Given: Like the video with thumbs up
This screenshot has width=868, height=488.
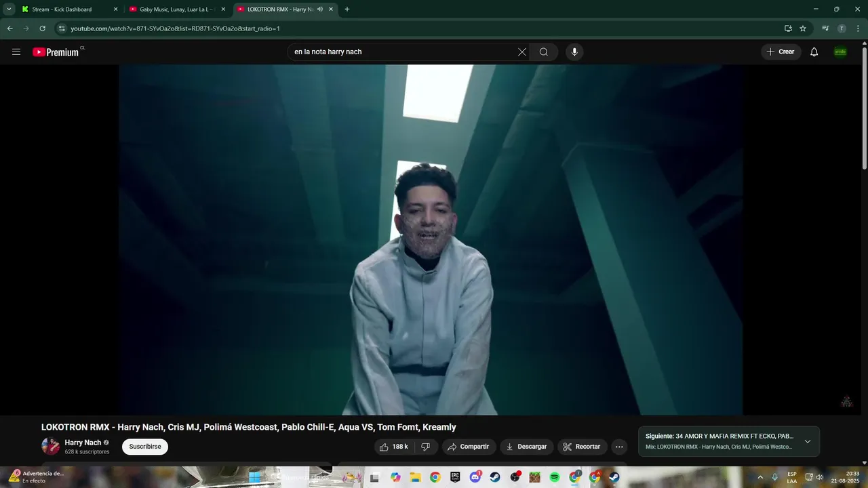Looking at the screenshot, I should [x=394, y=447].
